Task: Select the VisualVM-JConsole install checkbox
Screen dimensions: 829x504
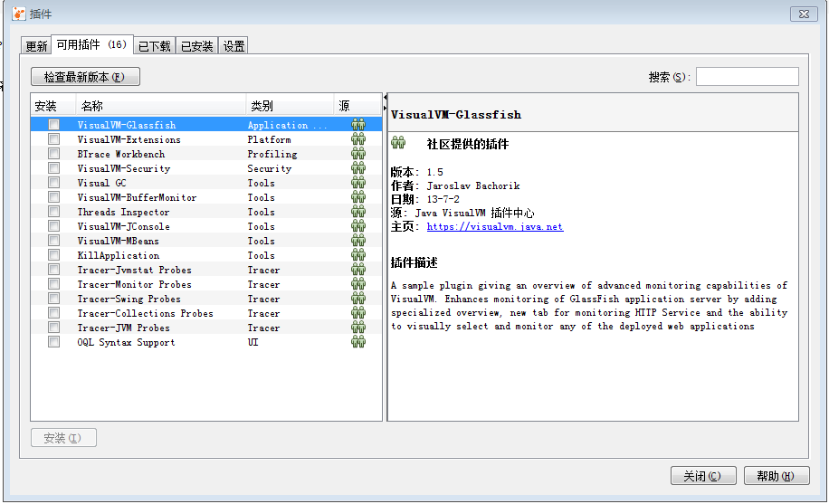Action: 54,226
